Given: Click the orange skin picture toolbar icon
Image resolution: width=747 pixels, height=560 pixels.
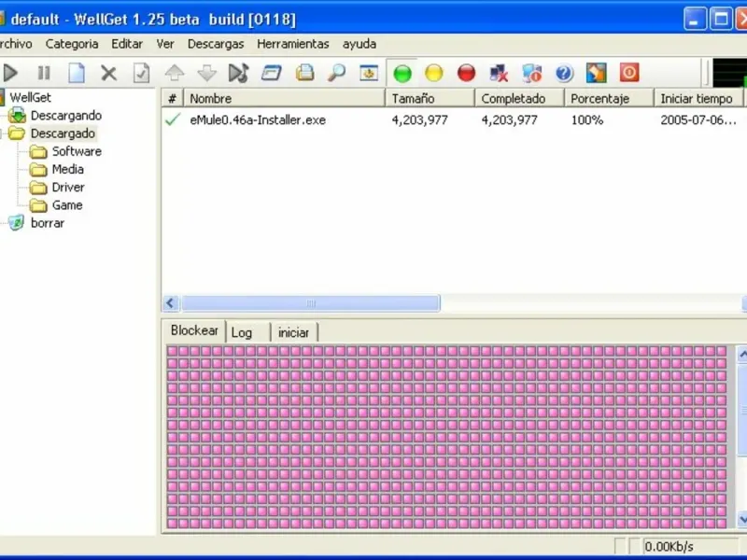Looking at the screenshot, I should pos(597,74).
